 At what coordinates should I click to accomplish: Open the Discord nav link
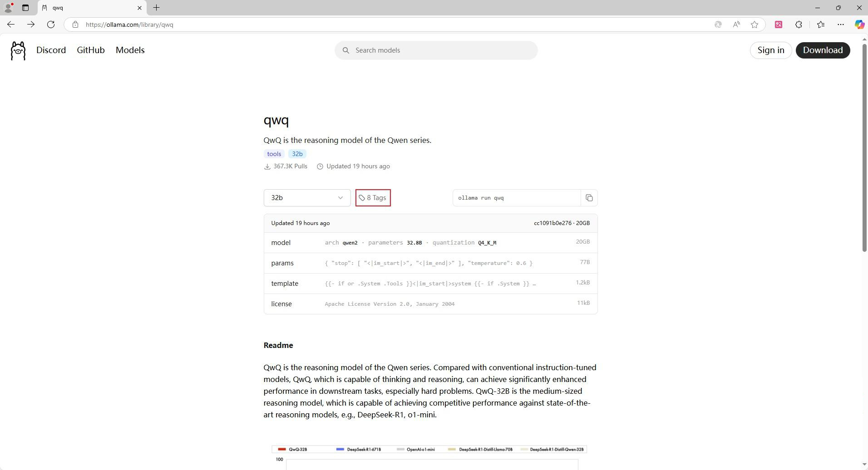coord(51,50)
